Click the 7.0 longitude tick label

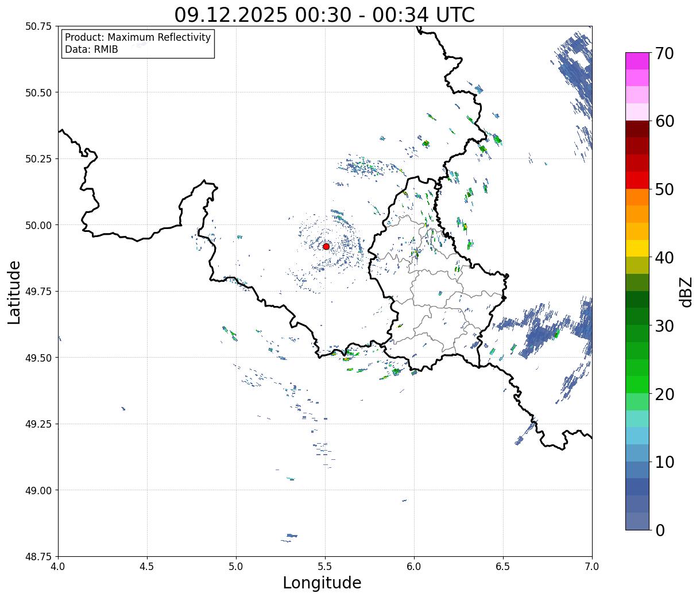tap(592, 567)
